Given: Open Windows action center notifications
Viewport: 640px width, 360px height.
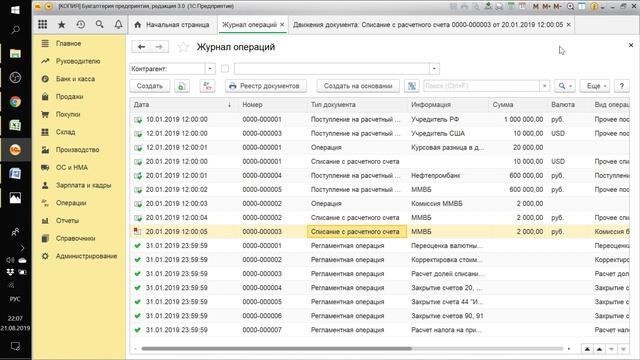Looking at the screenshot, I should [16, 347].
